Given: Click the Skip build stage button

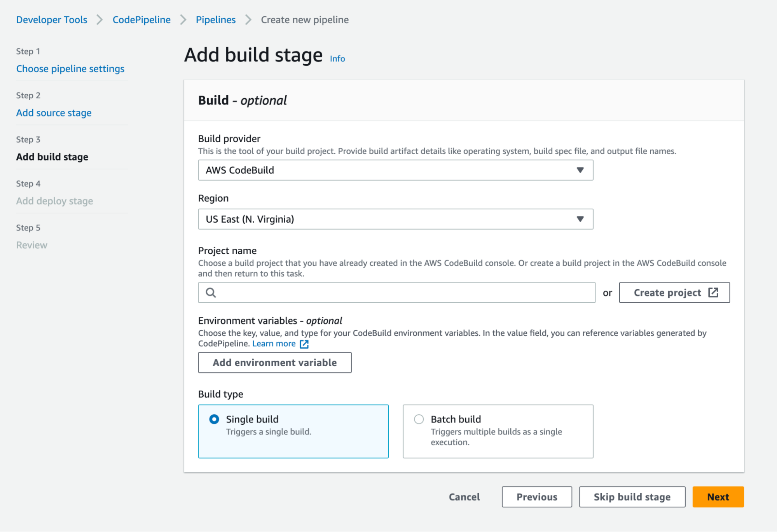Looking at the screenshot, I should [x=632, y=497].
